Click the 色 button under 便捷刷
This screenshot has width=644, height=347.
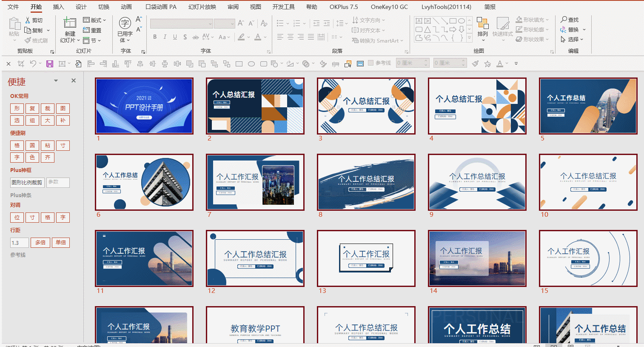click(32, 158)
